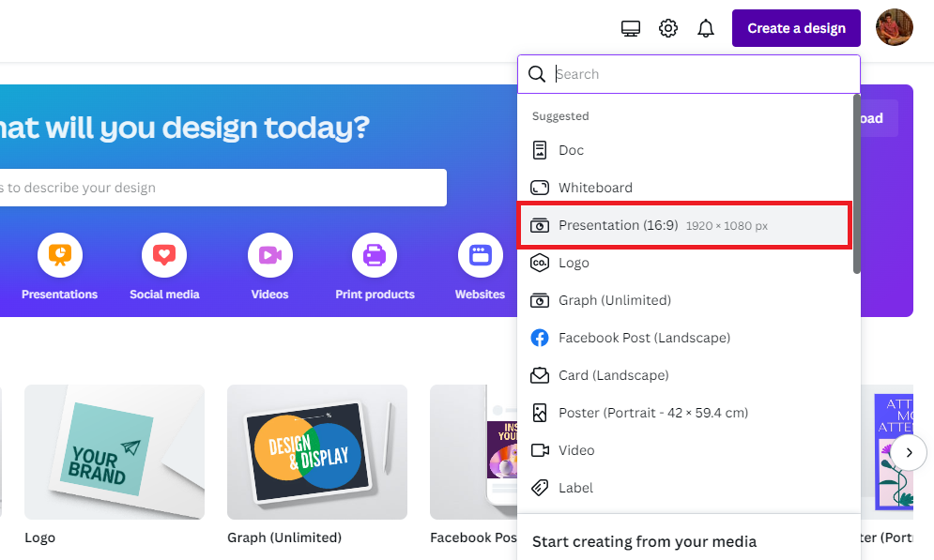Open Social media heart icon
This screenshot has height=560, width=934.
pyautogui.click(x=164, y=255)
